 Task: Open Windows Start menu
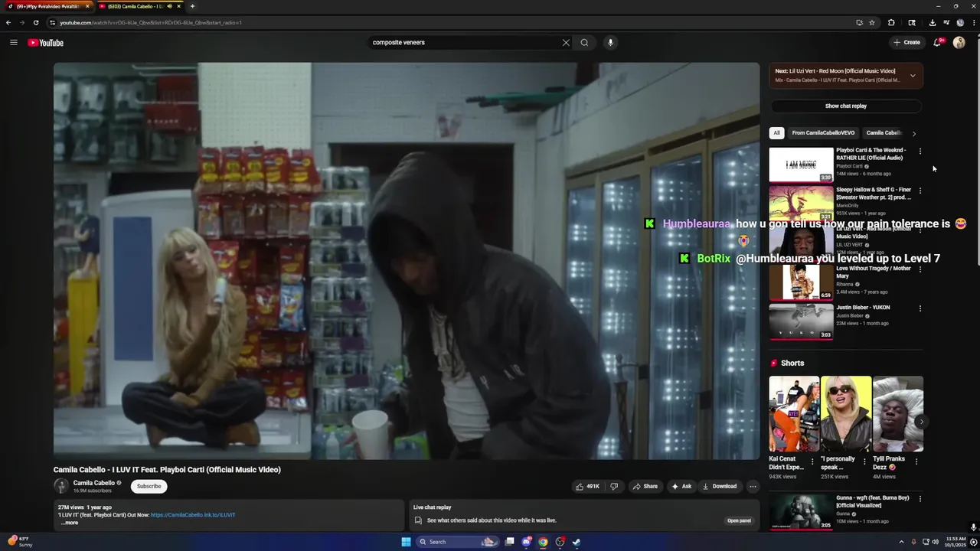pos(406,542)
